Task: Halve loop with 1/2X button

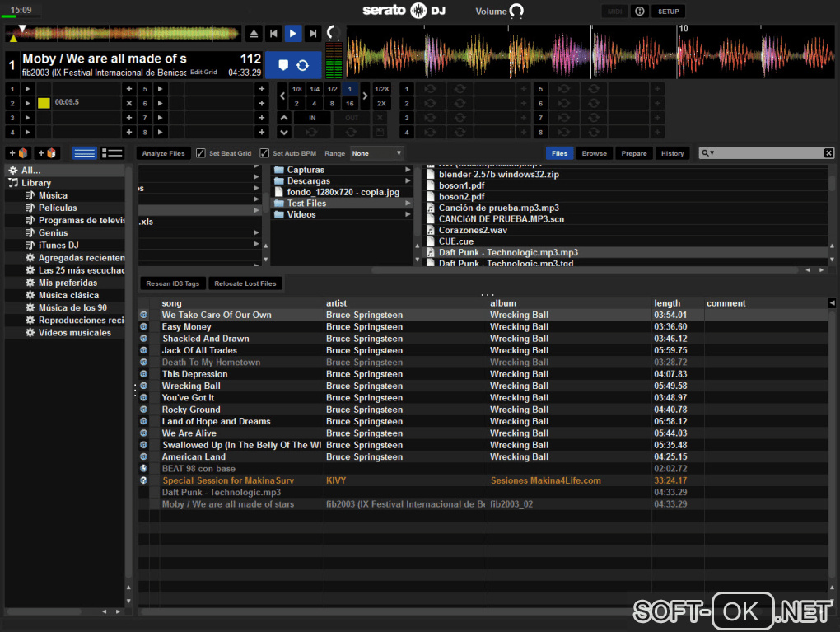Action: tap(381, 89)
